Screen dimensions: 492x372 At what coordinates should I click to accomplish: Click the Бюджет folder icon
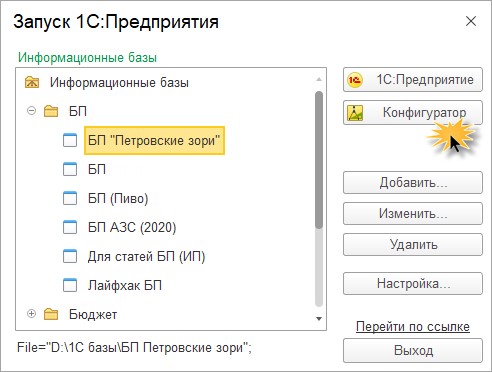click(51, 314)
